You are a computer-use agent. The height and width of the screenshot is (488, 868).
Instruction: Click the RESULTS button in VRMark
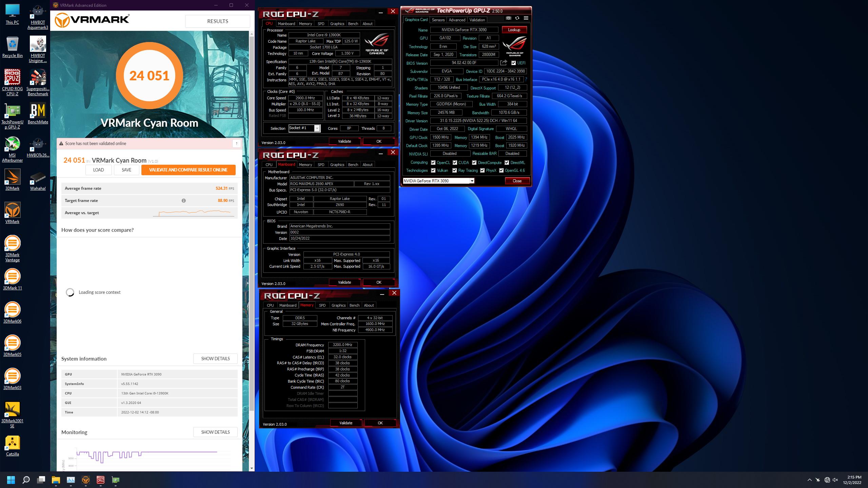pos(218,21)
